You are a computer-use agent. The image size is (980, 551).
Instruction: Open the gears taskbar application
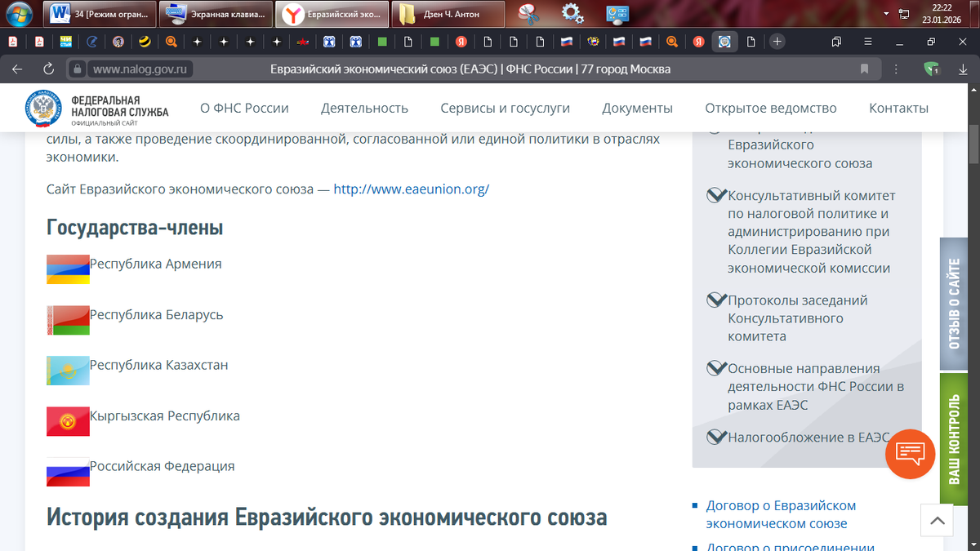[573, 13]
